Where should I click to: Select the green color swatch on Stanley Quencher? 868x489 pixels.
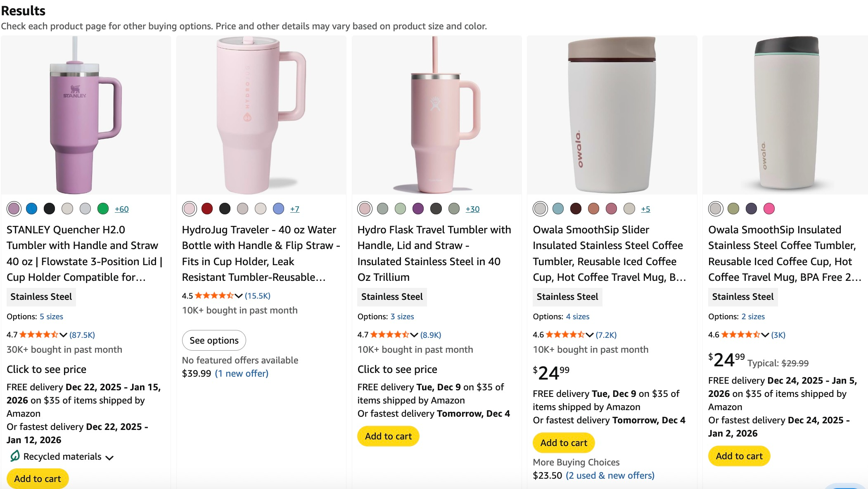pyautogui.click(x=103, y=209)
